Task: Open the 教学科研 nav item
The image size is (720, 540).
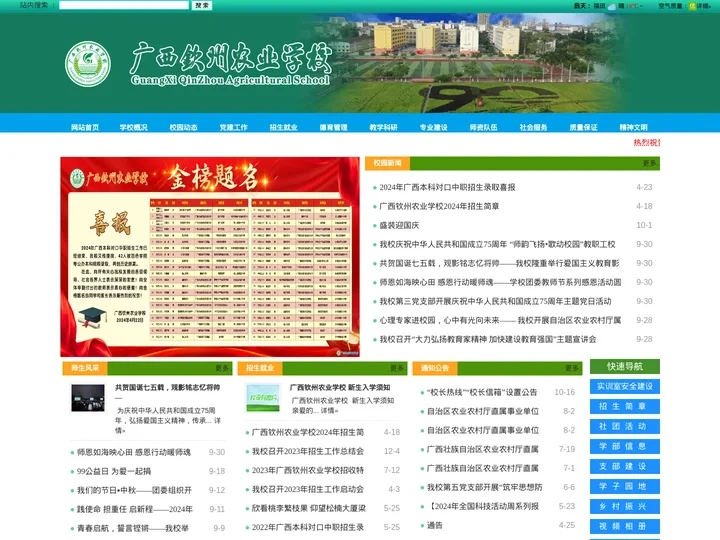Action: coord(383,127)
